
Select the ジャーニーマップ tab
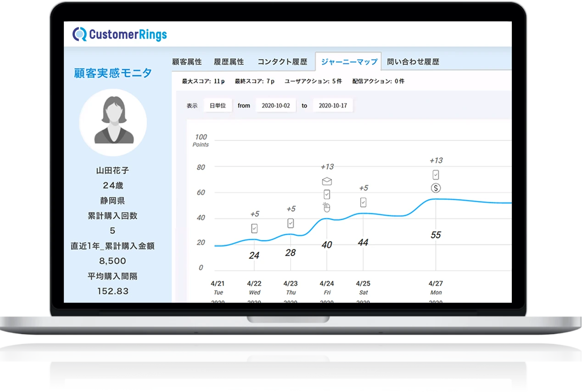point(349,62)
